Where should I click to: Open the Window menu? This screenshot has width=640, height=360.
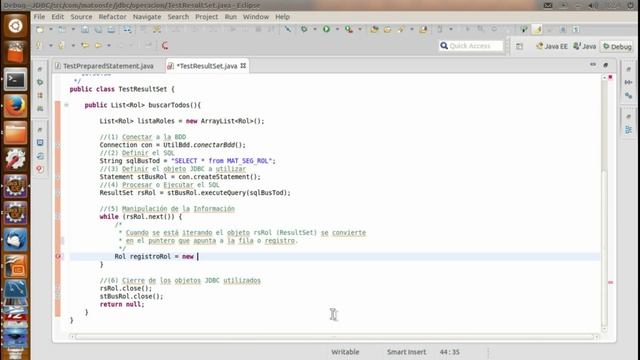coord(256,17)
